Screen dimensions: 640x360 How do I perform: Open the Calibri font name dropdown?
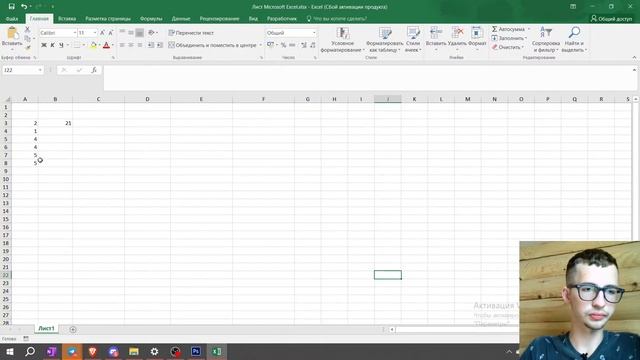click(75, 33)
